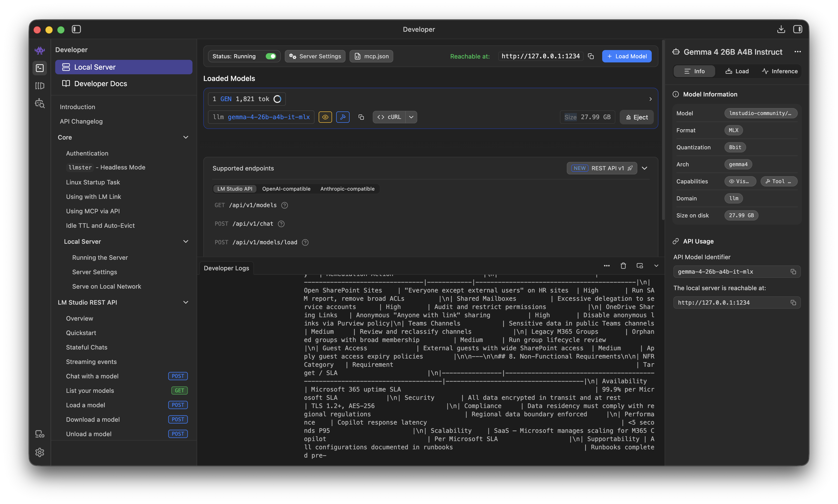Open app settings gear icon
Viewport: 838px width, 504px height.
tap(40, 452)
